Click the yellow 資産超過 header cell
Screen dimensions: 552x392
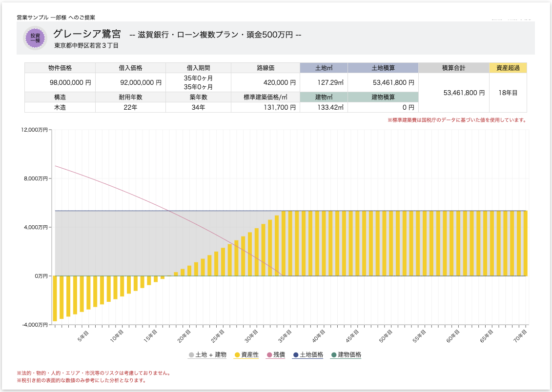pyautogui.click(x=508, y=68)
